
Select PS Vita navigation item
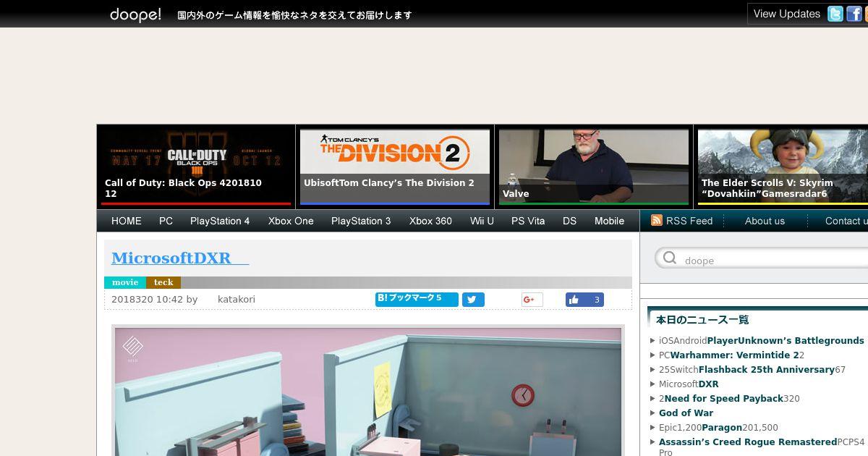528,221
